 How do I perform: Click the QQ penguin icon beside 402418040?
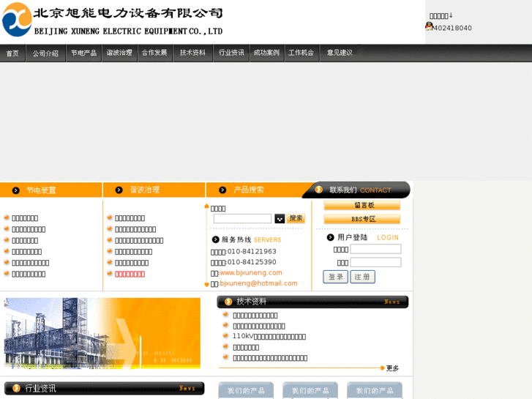pos(430,26)
